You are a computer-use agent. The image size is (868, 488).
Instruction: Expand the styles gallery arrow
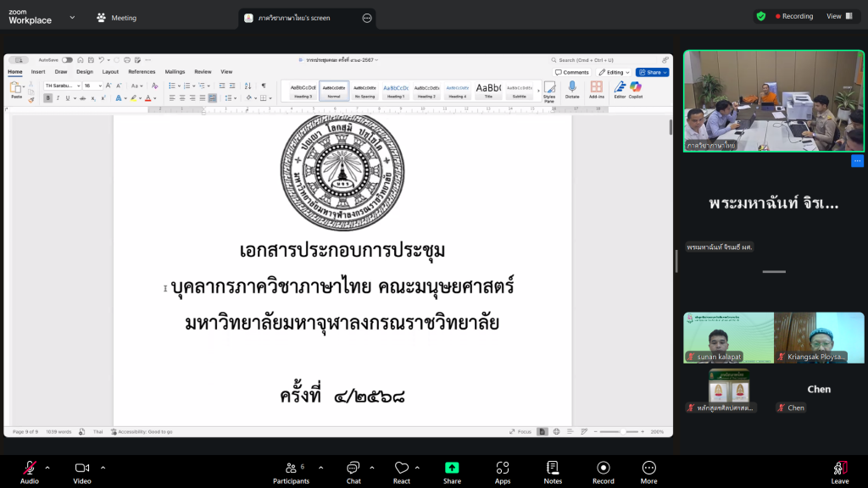(x=538, y=91)
